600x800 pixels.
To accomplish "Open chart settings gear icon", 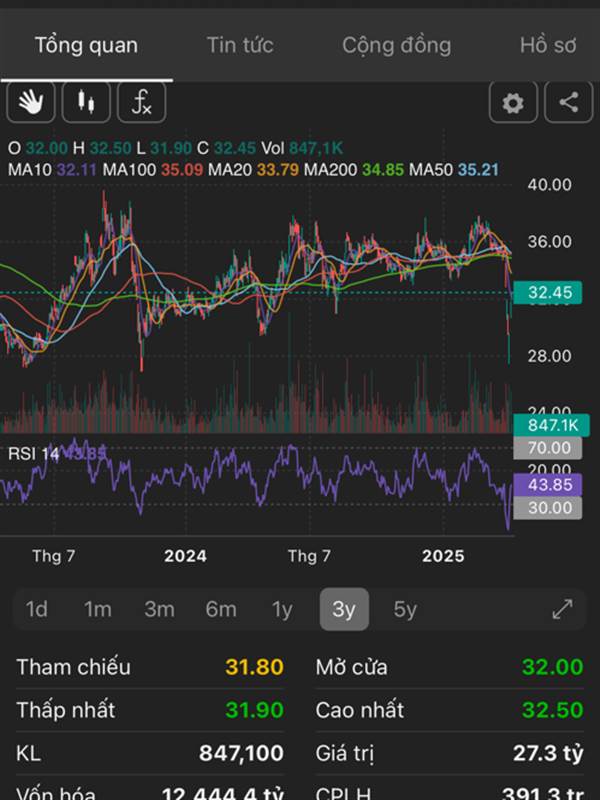I will click(x=513, y=102).
